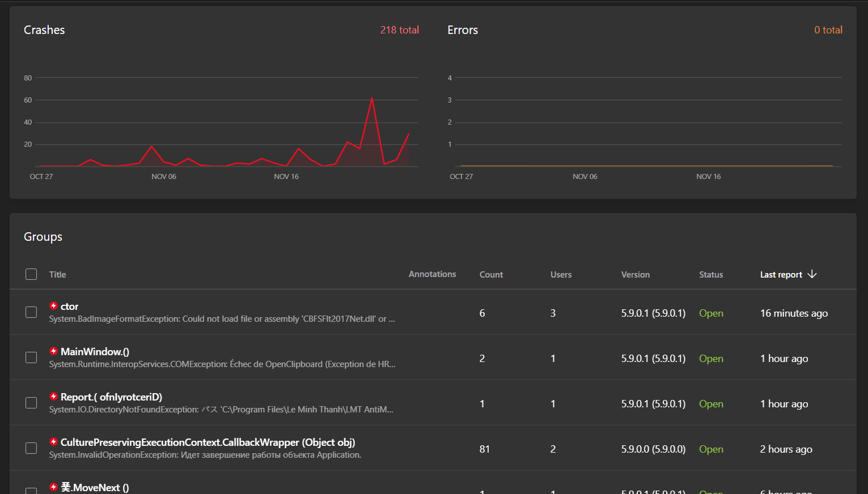The height and width of the screenshot is (494, 868).
Task: Check the box for the ctor crash group
Action: point(31,312)
